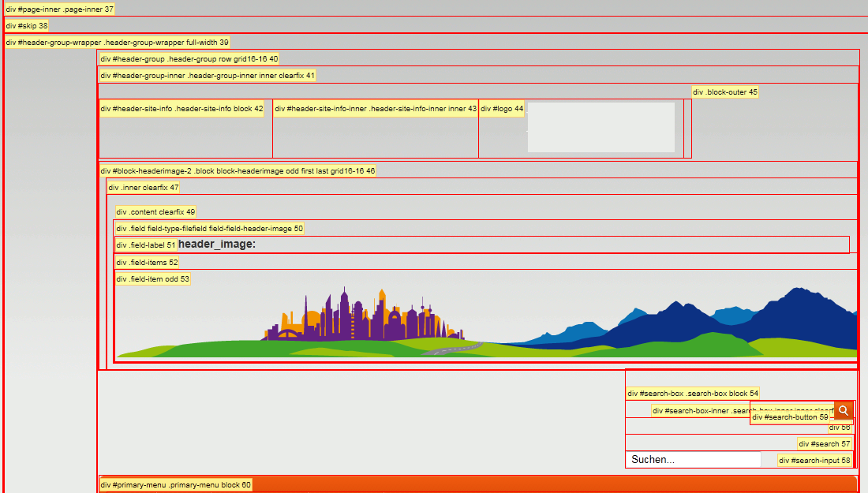Click the 'div #header-group-wrapper' label 39
This screenshot has height=493, width=868.
[117, 43]
